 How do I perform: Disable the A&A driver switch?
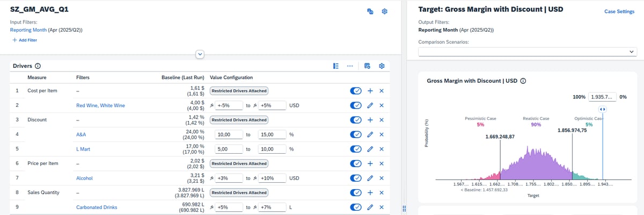pyautogui.click(x=356, y=134)
